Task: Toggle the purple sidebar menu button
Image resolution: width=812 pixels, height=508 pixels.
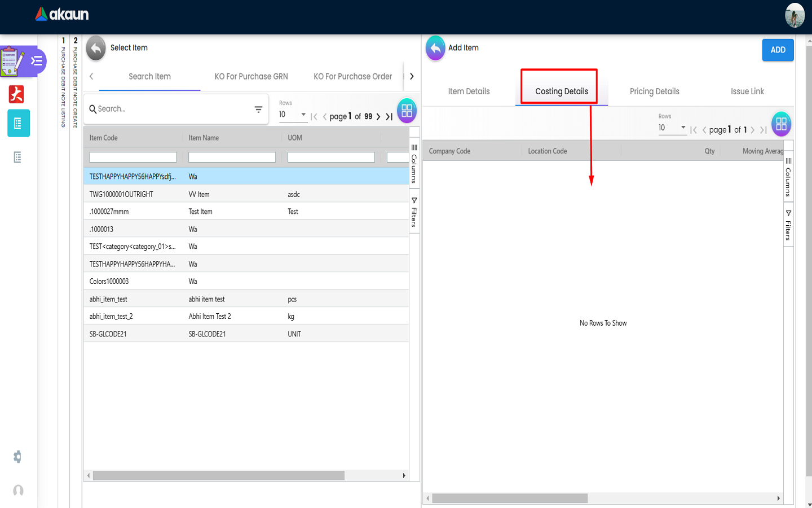Action: pyautogui.click(x=37, y=61)
